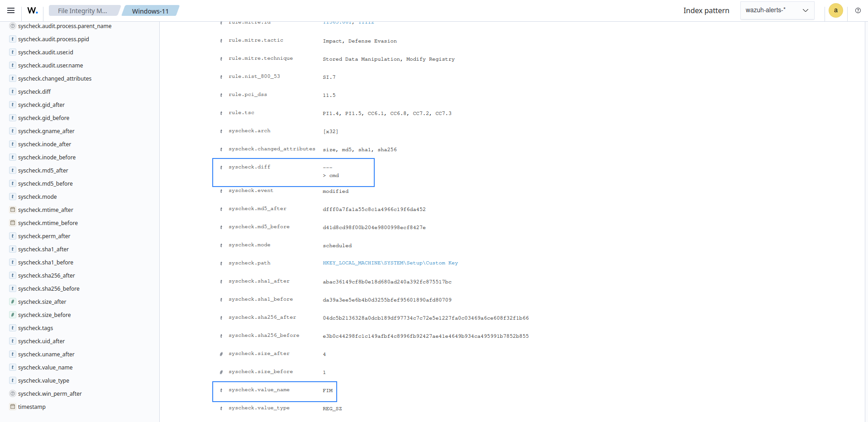
Task: Click syscheck.changed_attributes in field sidebar
Action: [x=55, y=78]
